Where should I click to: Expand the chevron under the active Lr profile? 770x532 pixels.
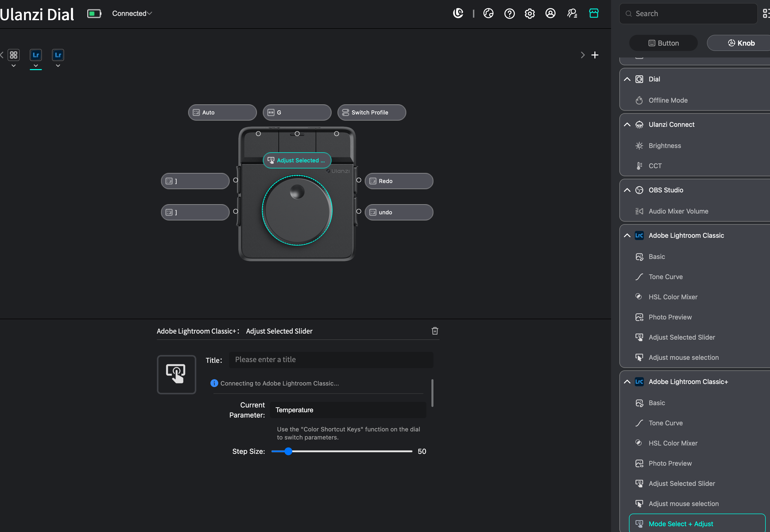(36, 66)
